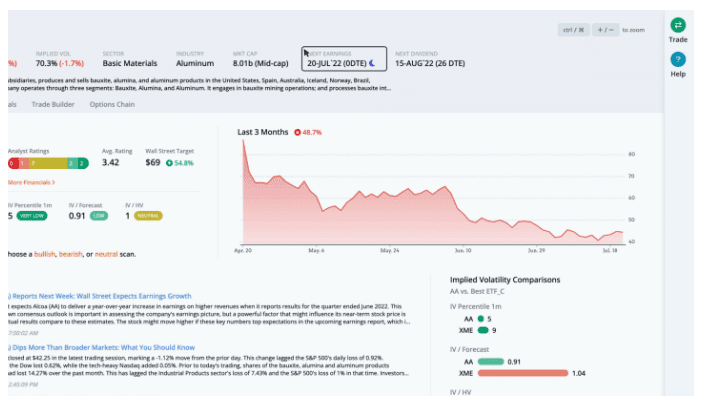Select the bearish scan link
This screenshot has width=701, height=413.
point(70,253)
